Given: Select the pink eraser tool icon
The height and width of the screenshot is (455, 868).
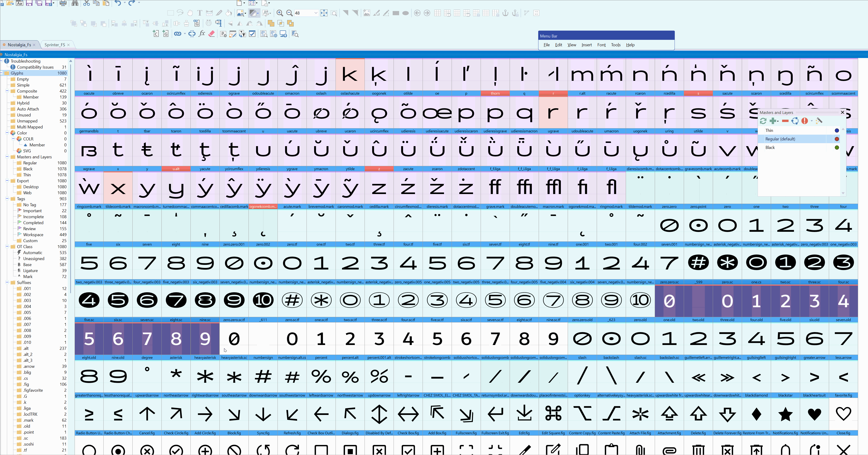Looking at the screenshot, I should (x=212, y=34).
